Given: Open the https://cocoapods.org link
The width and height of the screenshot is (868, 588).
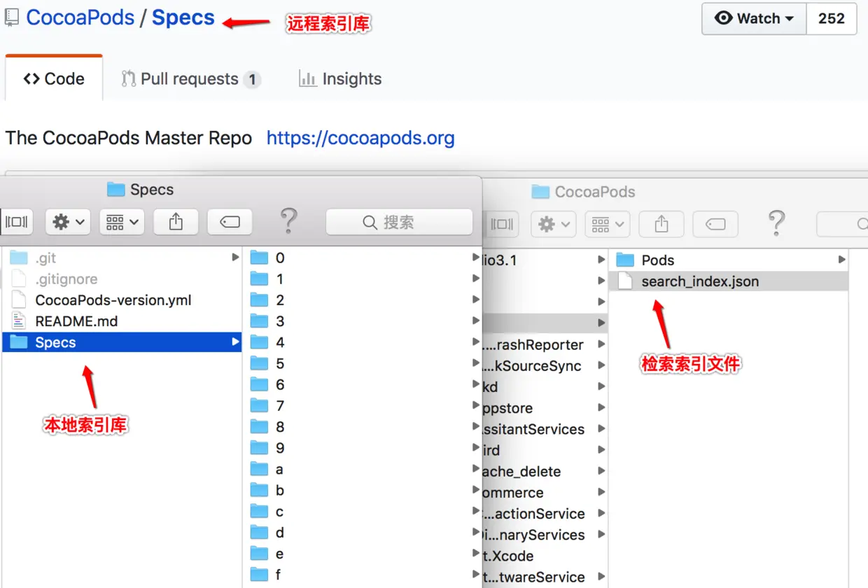Looking at the screenshot, I should click(360, 138).
